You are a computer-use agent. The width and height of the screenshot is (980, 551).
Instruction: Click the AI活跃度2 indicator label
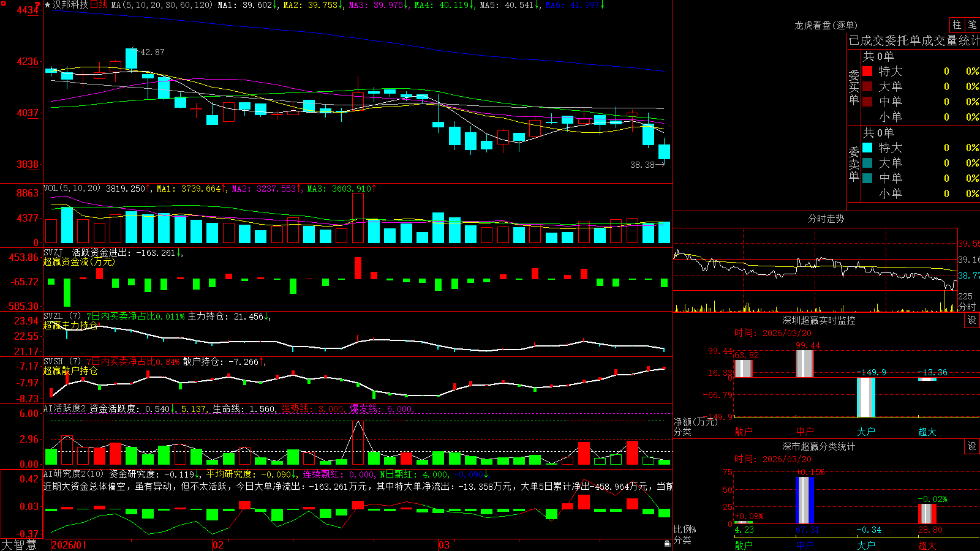pyautogui.click(x=65, y=408)
